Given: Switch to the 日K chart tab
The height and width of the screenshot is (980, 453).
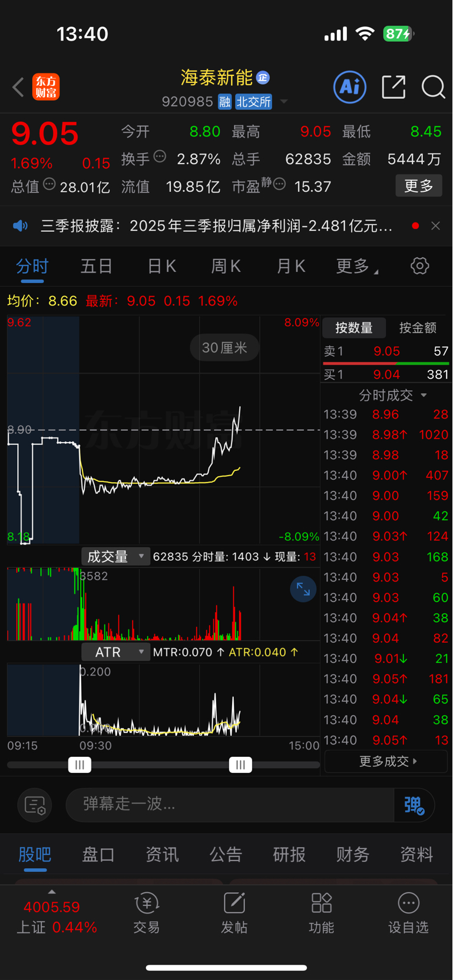Looking at the screenshot, I should [161, 266].
